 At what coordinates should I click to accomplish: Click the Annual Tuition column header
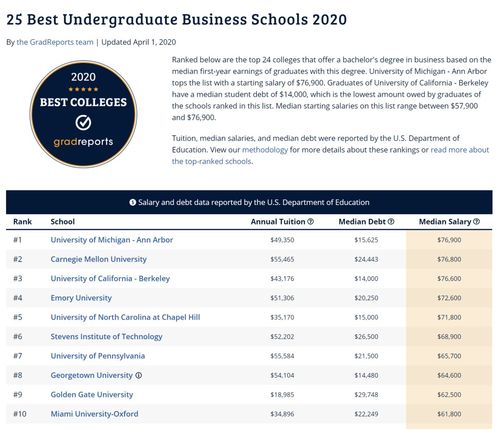(x=278, y=222)
